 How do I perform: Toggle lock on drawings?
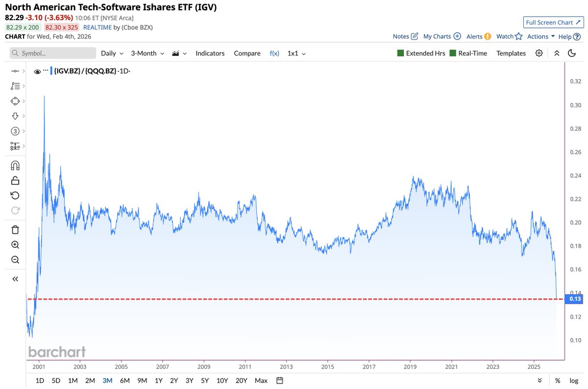pos(15,181)
